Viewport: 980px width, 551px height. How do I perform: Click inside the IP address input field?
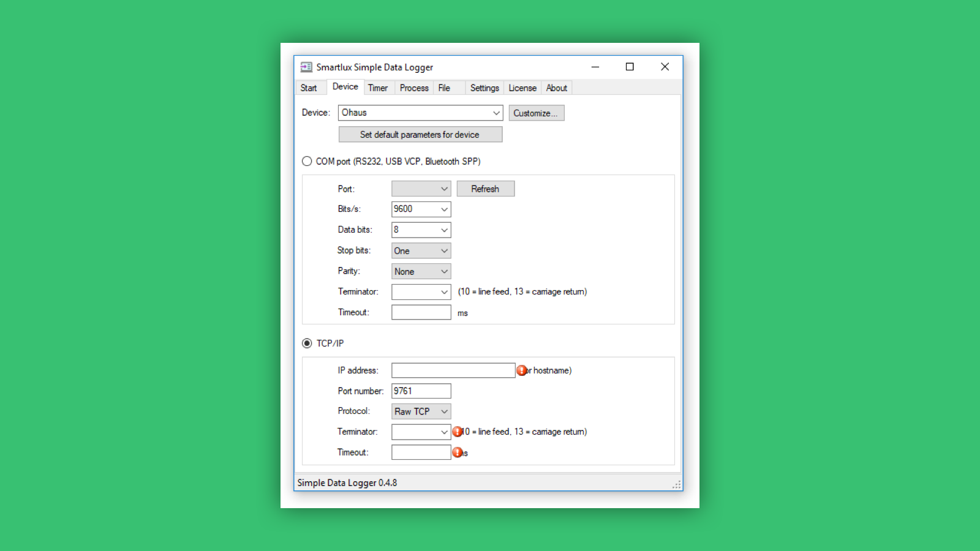tap(453, 370)
